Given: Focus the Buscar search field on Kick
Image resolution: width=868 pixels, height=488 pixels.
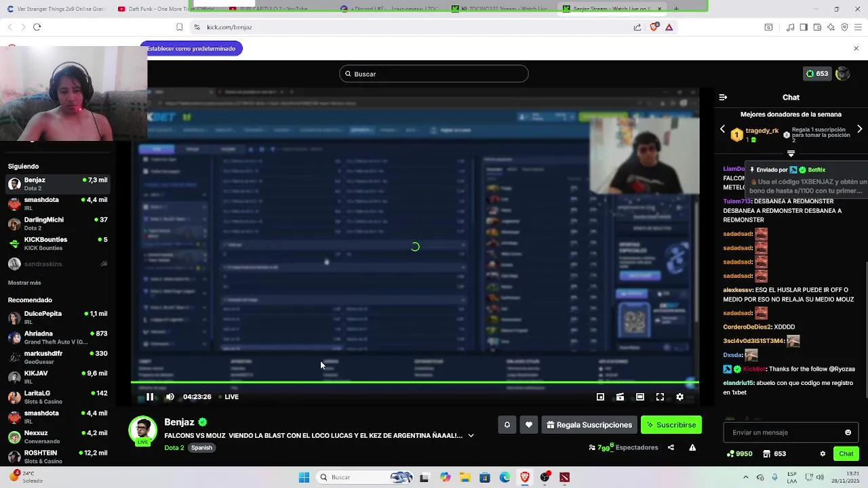Looking at the screenshot, I should pyautogui.click(x=434, y=74).
